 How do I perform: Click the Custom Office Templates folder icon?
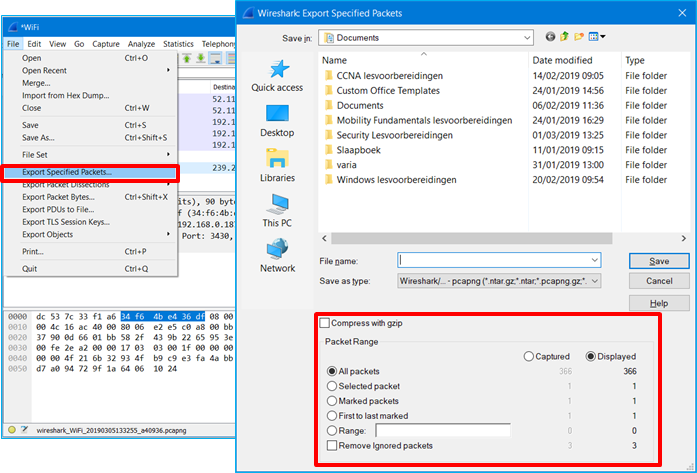point(328,91)
